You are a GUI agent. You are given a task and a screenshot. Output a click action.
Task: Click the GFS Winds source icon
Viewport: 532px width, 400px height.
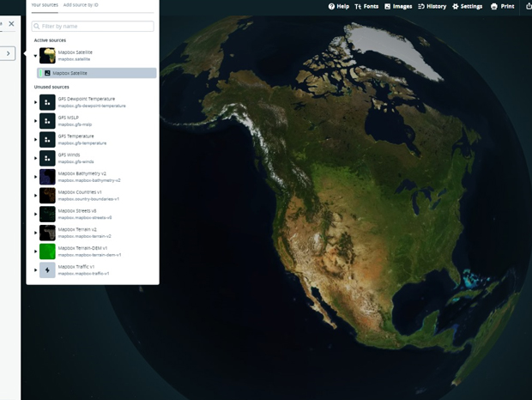(x=47, y=158)
